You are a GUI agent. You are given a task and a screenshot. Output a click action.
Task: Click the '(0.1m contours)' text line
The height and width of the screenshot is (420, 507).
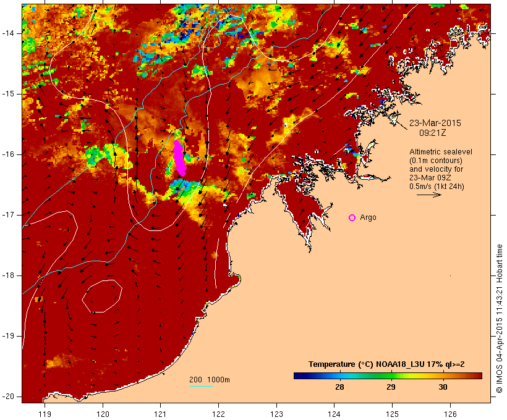point(436,161)
